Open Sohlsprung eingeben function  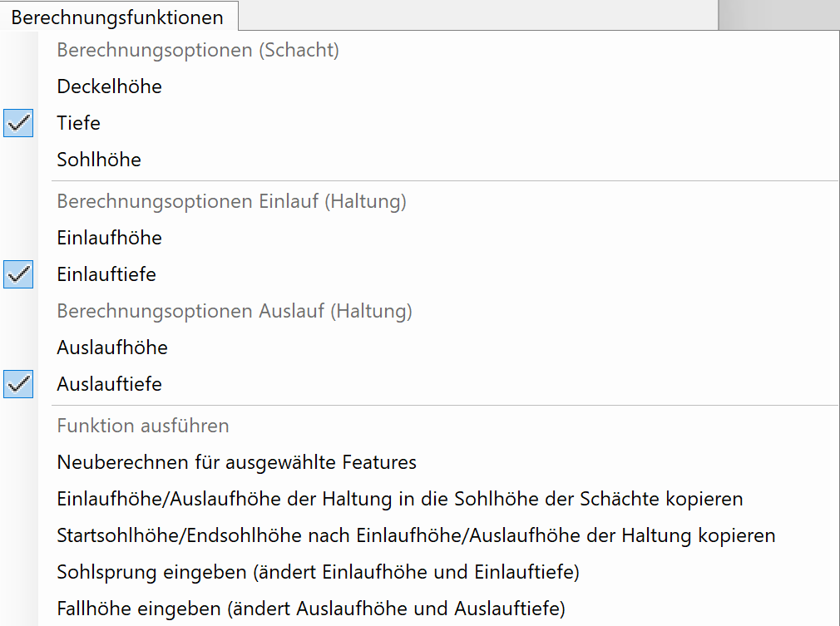pyautogui.click(x=318, y=572)
